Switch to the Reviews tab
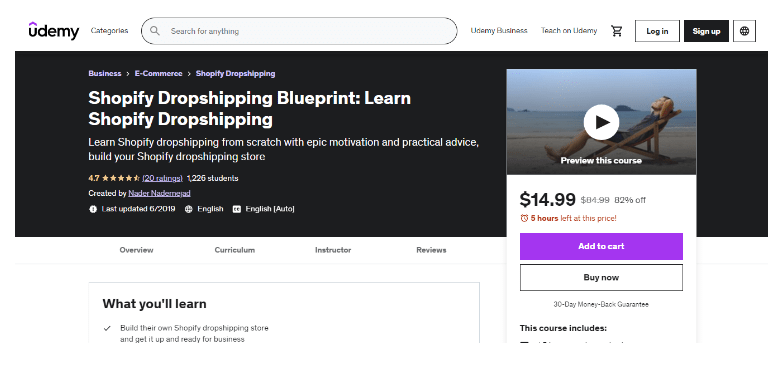Viewport: 784px width, 370px height. click(431, 250)
